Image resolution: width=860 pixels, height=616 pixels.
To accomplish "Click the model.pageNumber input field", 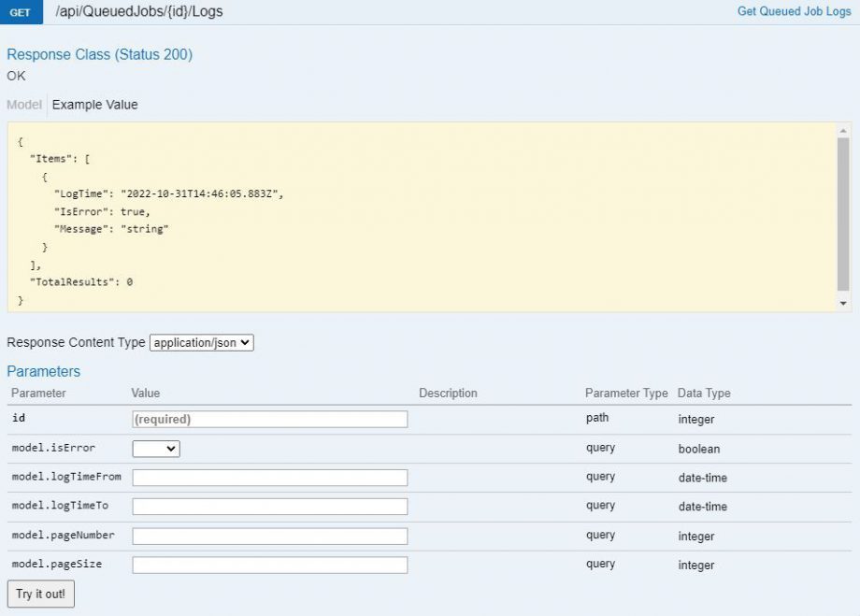I will coord(271,535).
